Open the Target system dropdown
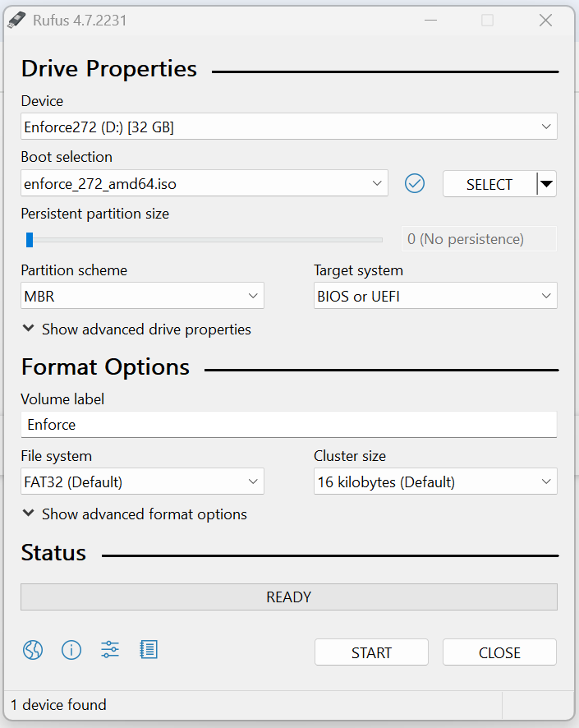The height and width of the screenshot is (728, 579). (435, 296)
